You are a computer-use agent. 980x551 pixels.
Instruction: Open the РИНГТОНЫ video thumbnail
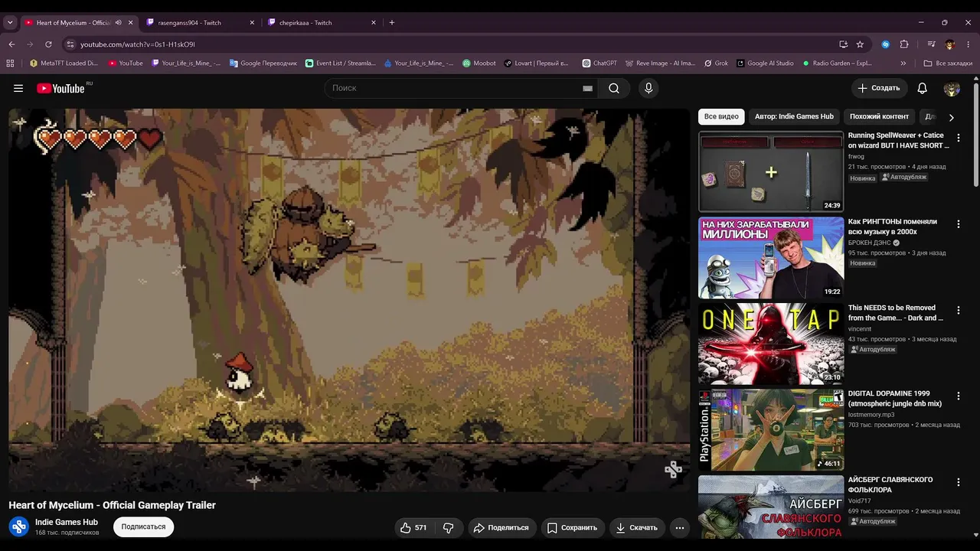click(771, 258)
